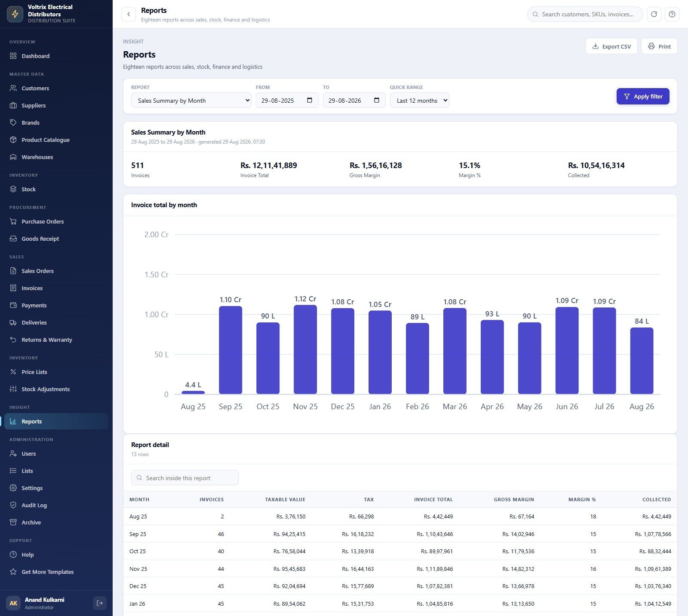Viewport: 688px width, 616px height.
Task: Click the refresh icon in top bar
Action: [654, 14]
